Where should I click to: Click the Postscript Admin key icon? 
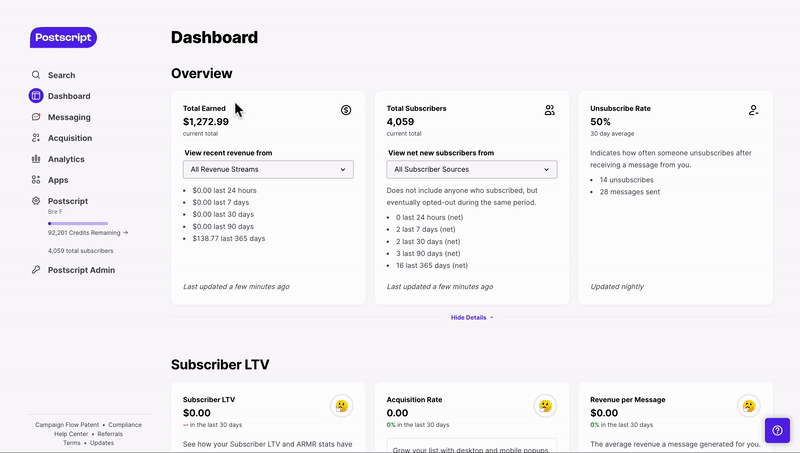36,270
